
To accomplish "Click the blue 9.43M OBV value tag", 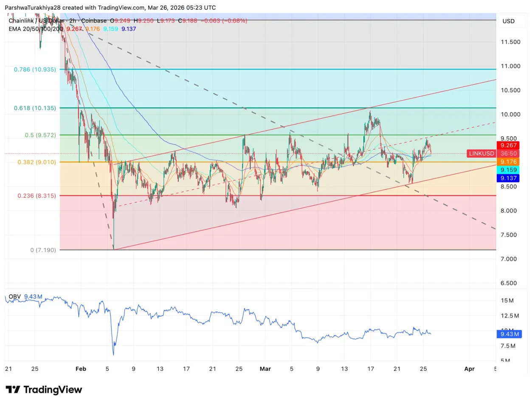I will pos(508,334).
